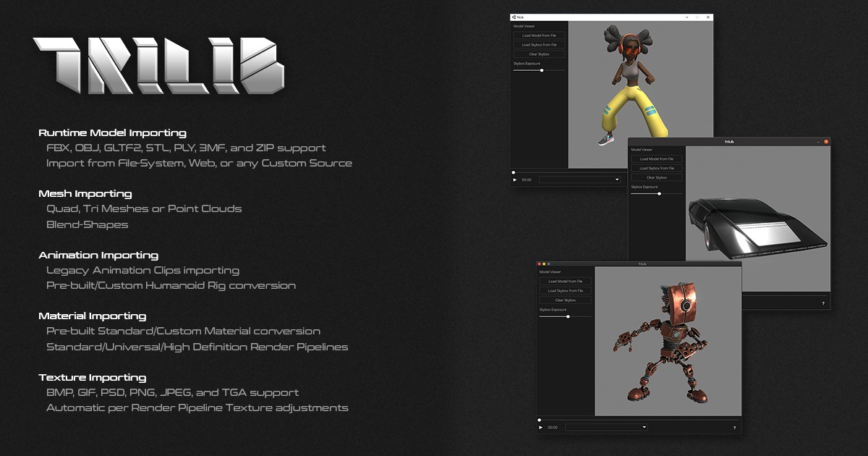Adjust Skybox Exposure slider in robot window

pyautogui.click(x=566, y=316)
